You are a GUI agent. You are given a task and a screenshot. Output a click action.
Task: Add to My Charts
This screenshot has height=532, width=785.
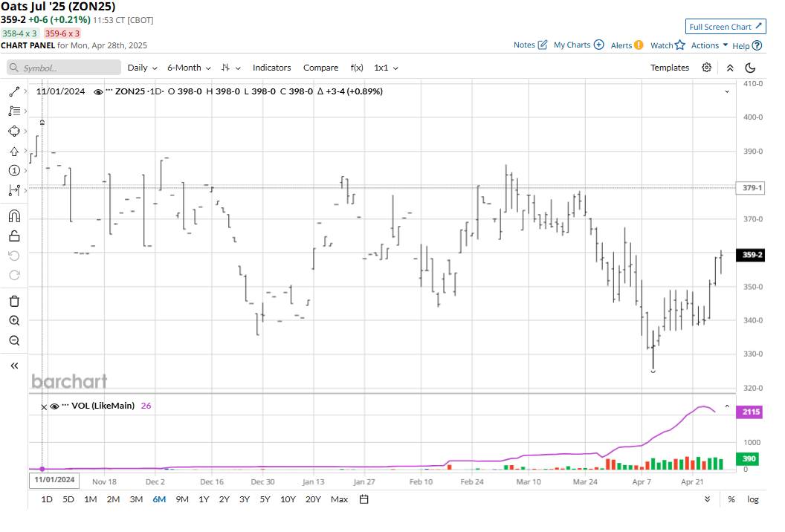(x=578, y=45)
